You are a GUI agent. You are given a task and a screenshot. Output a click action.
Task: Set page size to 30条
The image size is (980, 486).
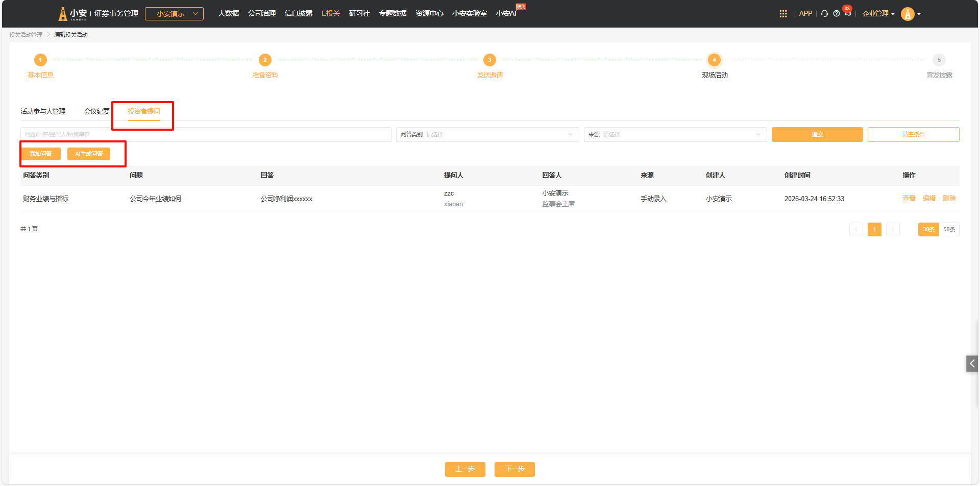pos(928,229)
